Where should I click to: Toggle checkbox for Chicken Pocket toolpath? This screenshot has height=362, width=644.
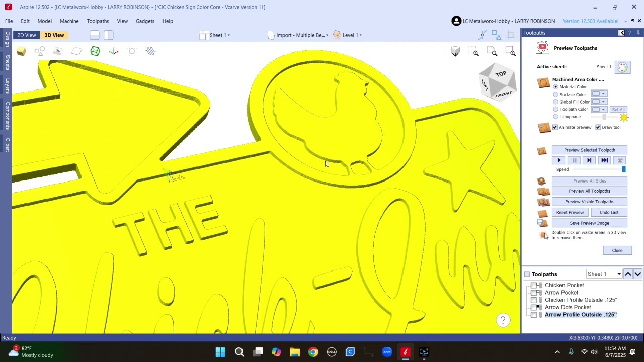pos(534,285)
